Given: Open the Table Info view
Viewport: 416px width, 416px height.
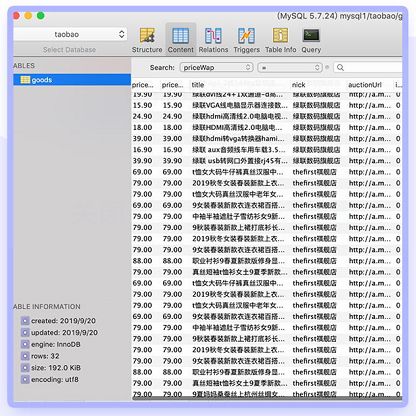Looking at the screenshot, I should (x=280, y=40).
